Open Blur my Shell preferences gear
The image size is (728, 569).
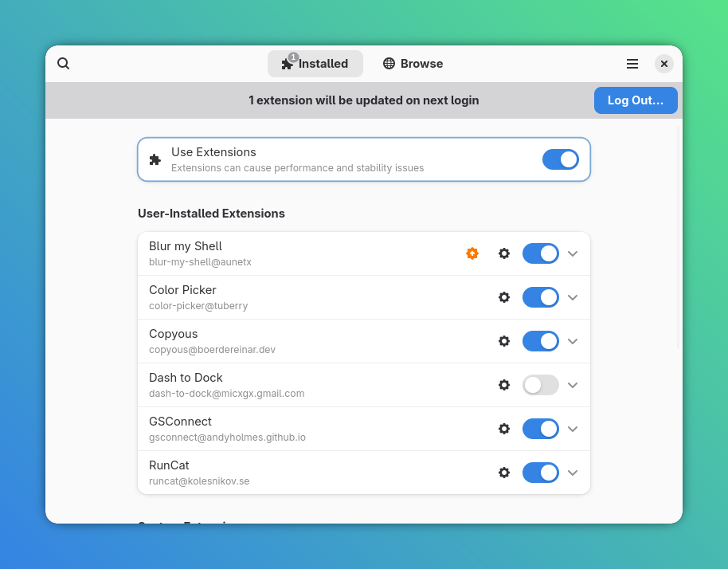(x=504, y=253)
